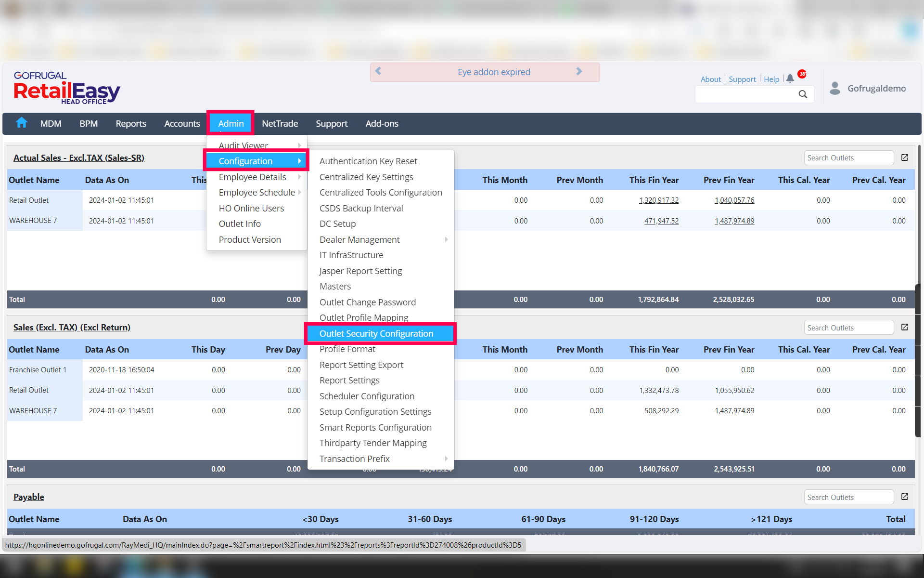Expand the Employee Schedule submenu

(x=299, y=192)
